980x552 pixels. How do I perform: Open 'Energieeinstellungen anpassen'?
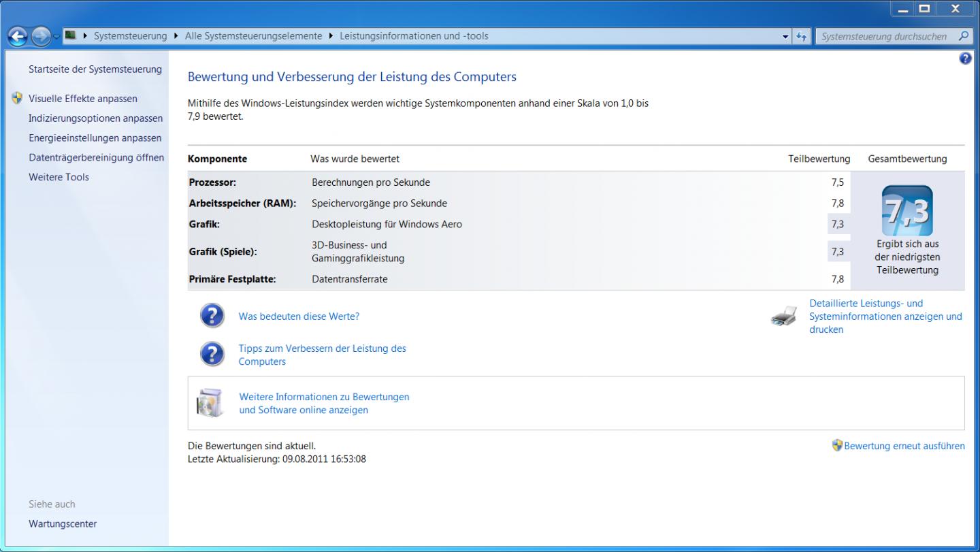click(x=95, y=138)
